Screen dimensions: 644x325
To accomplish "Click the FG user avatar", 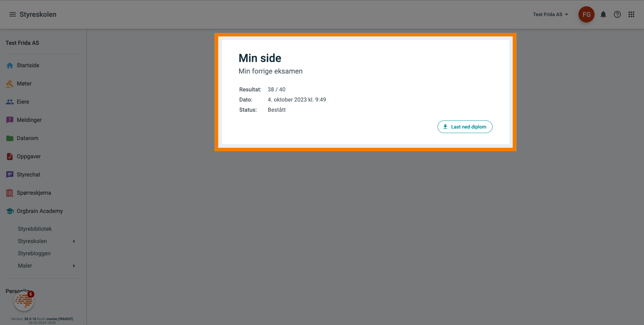I will 587,14.
